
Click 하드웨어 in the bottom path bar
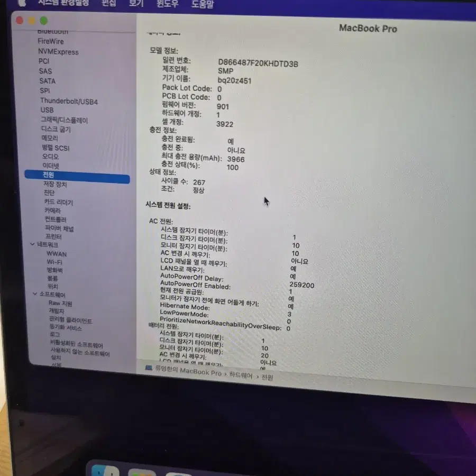(x=241, y=375)
